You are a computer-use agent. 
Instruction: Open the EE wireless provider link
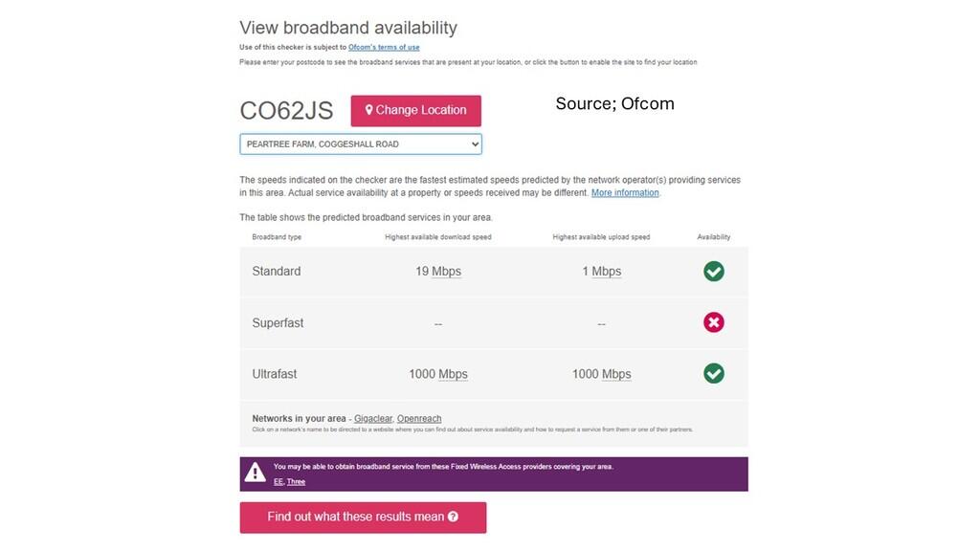pos(278,481)
